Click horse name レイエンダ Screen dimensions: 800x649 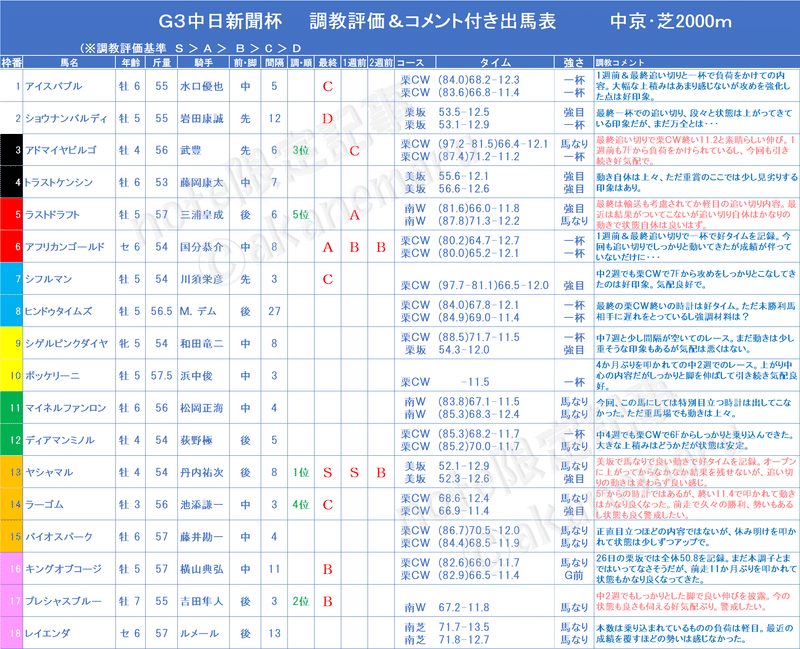(x=47, y=633)
